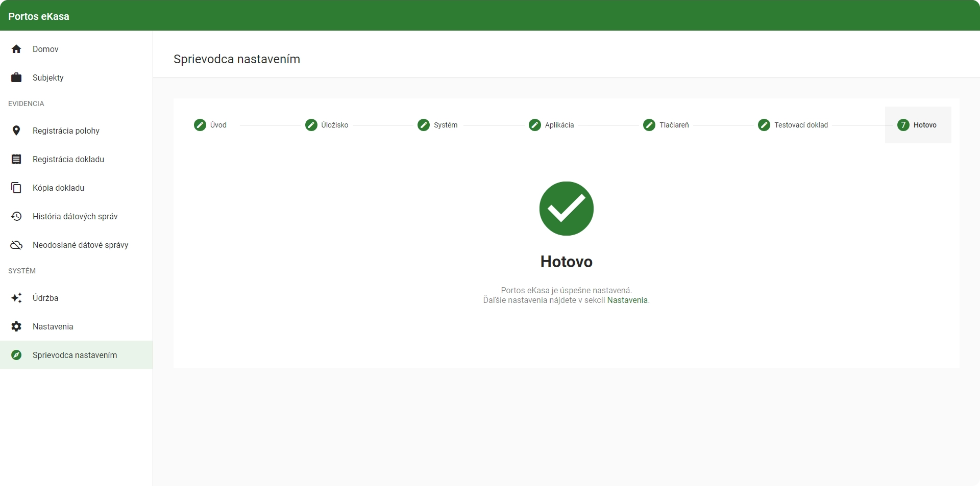Click the Registrácia polohy location pin icon
Viewport: 980px width, 486px height.
(16, 131)
